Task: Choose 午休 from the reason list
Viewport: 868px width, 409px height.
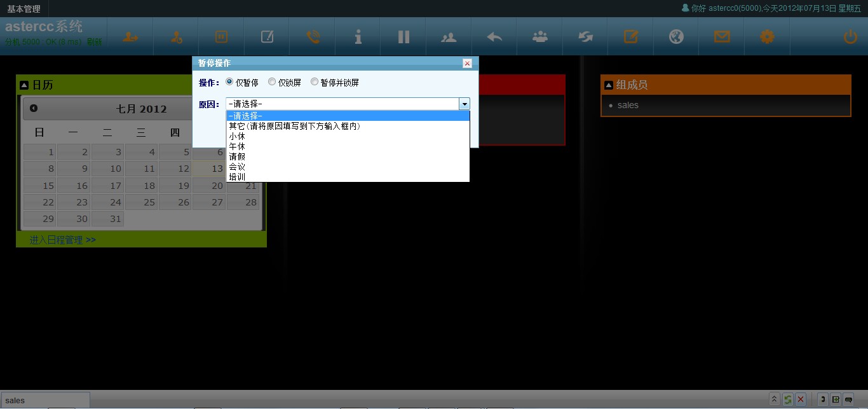Action: [237, 146]
